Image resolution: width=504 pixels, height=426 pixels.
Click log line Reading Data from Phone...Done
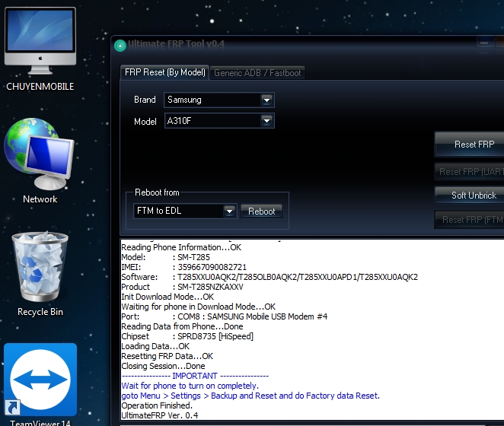pyautogui.click(x=182, y=327)
